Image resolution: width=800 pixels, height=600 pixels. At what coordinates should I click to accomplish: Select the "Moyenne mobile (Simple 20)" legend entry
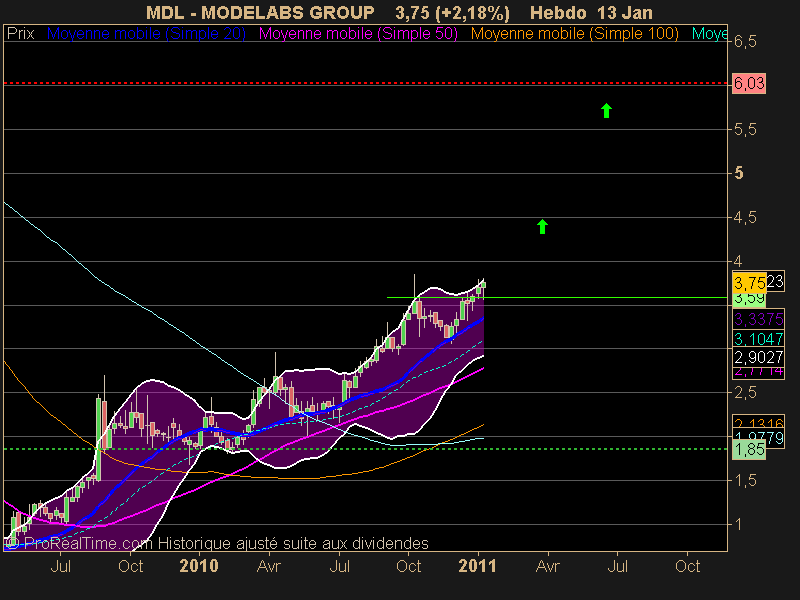point(146,34)
